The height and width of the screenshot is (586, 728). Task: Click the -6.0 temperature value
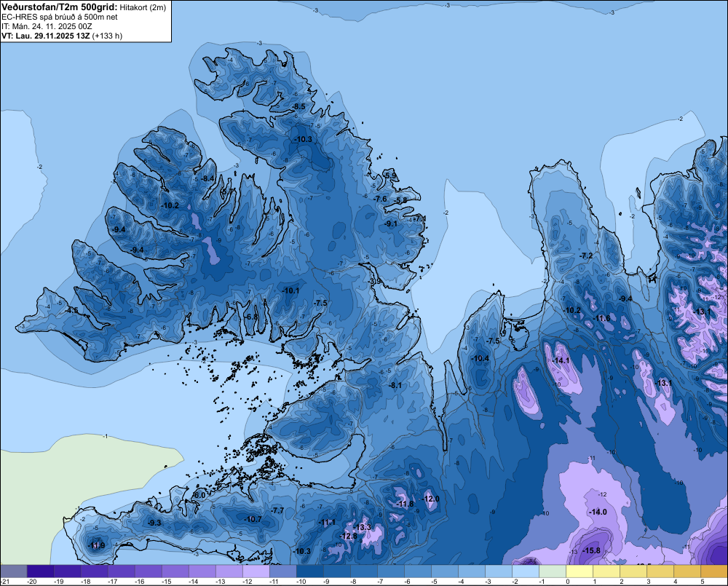tap(199, 496)
